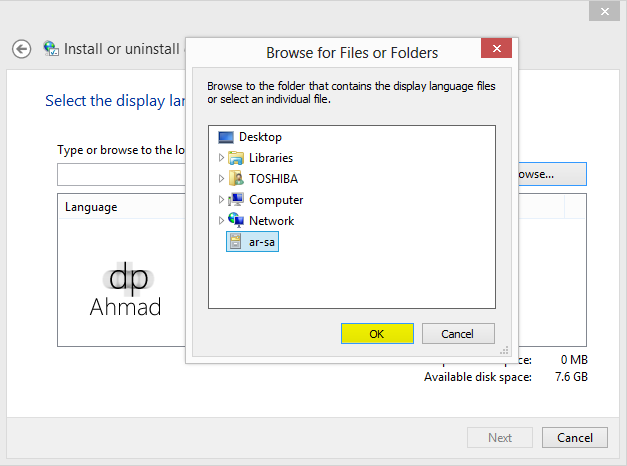
Task: Confirm selection with the OK button
Action: [377, 334]
